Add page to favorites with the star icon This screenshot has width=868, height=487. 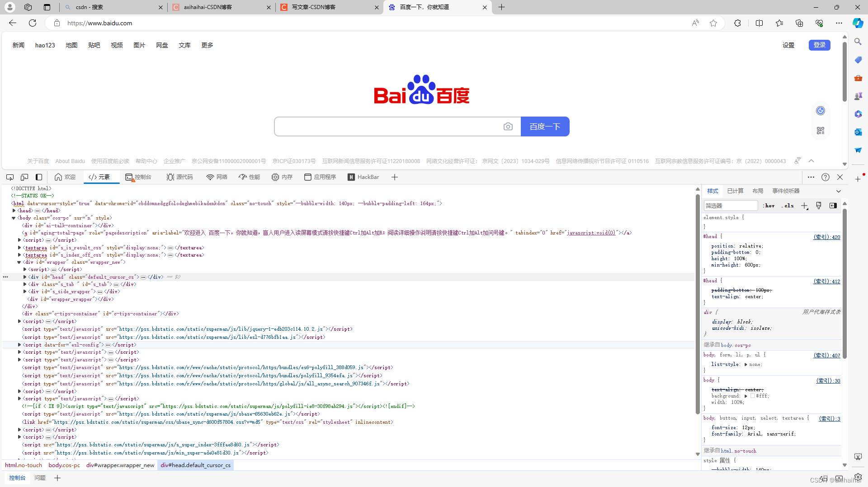tap(713, 23)
